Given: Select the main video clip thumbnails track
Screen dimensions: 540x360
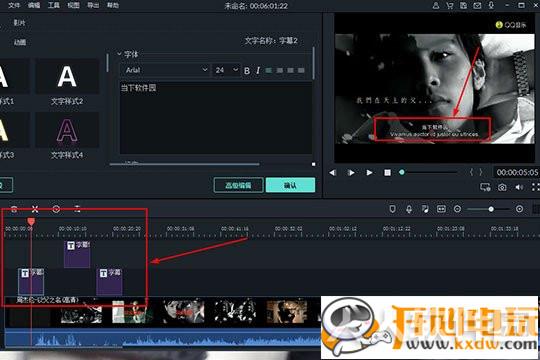Looking at the screenshot, I should click(163, 312).
